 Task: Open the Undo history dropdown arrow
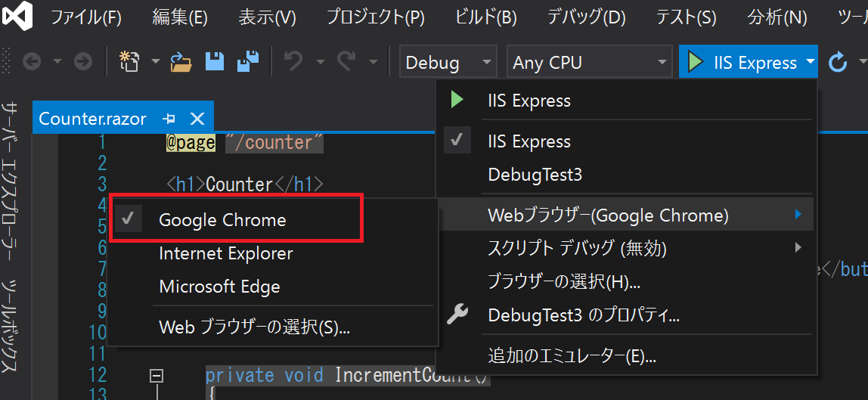(x=320, y=62)
